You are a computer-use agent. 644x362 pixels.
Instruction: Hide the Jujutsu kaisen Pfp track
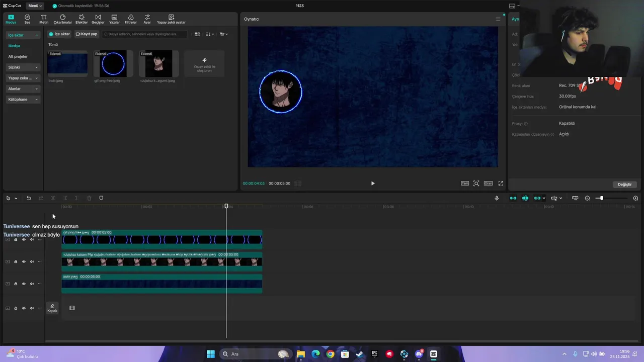tap(24, 261)
